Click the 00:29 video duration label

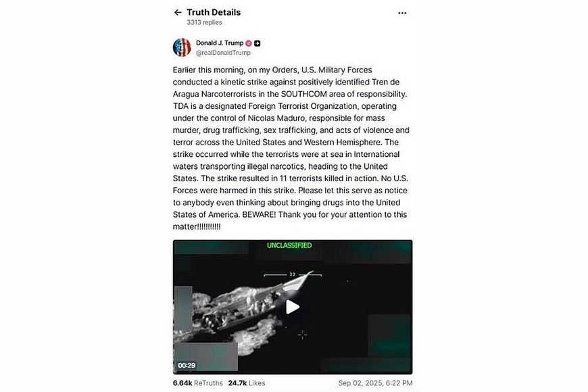tap(187, 366)
